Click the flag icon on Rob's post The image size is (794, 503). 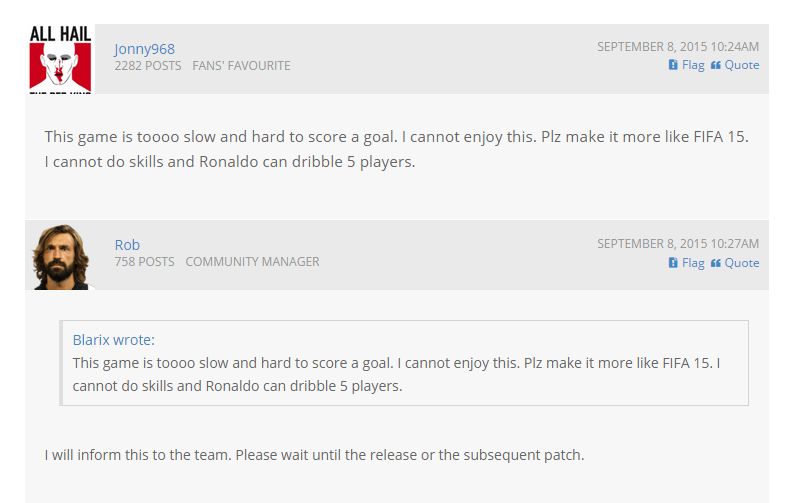[x=673, y=263]
